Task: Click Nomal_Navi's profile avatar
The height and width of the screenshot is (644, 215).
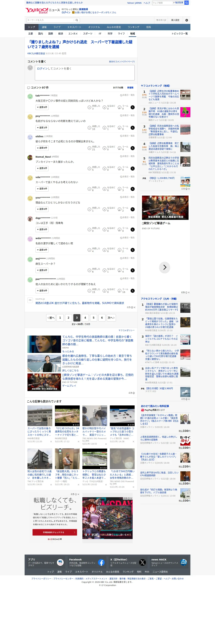Action: 30,157
